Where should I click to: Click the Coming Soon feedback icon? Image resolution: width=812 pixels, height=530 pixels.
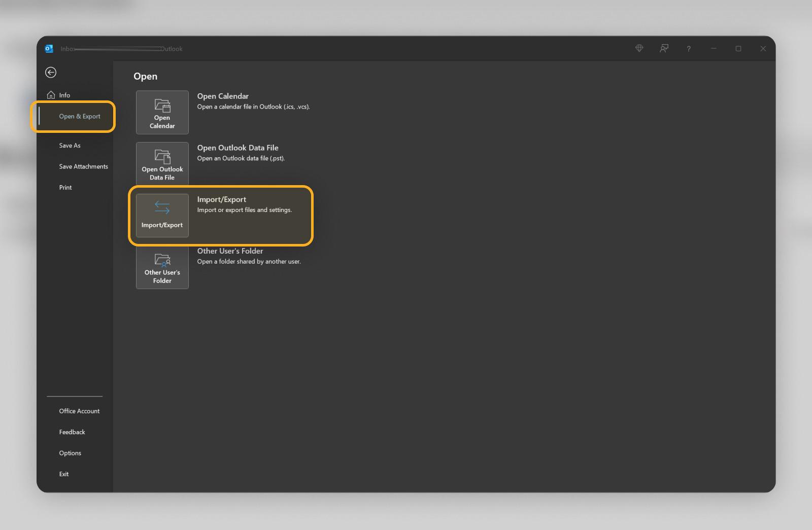[x=664, y=49]
